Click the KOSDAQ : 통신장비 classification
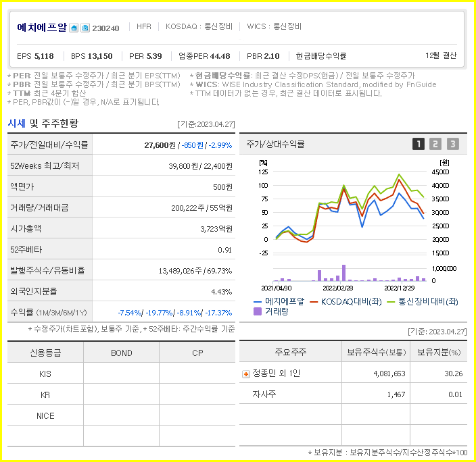Screen dimensions: 476x462 pos(199,27)
